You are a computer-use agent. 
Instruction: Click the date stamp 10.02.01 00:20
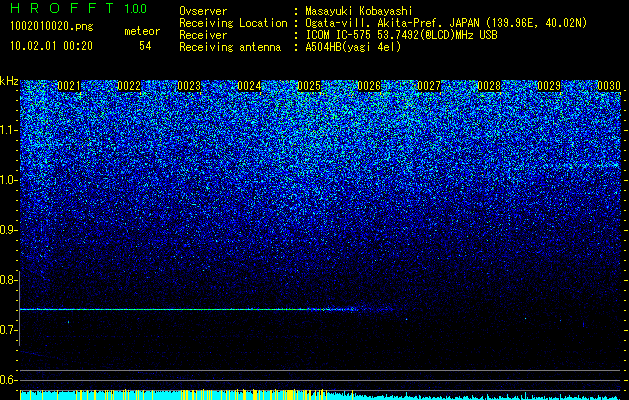[x=51, y=46]
